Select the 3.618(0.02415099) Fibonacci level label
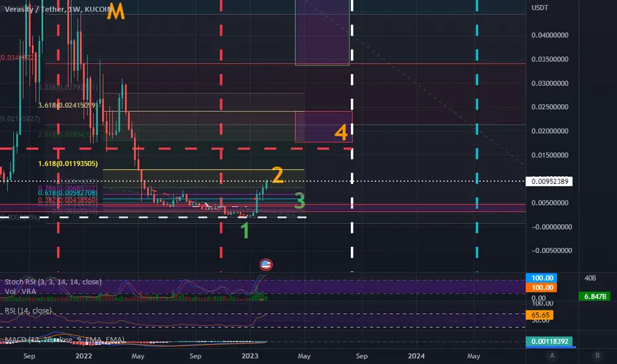The width and height of the screenshot is (617, 364). (68, 105)
